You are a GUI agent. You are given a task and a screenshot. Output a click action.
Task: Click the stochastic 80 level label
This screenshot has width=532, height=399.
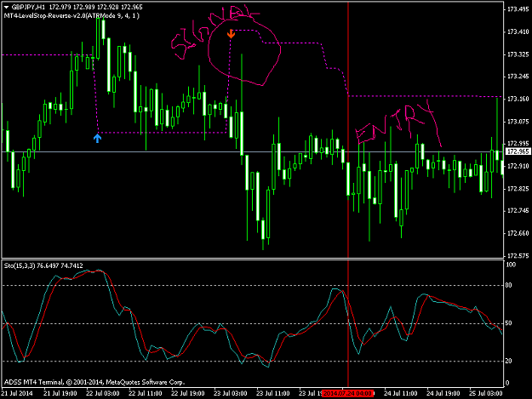(508, 286)
